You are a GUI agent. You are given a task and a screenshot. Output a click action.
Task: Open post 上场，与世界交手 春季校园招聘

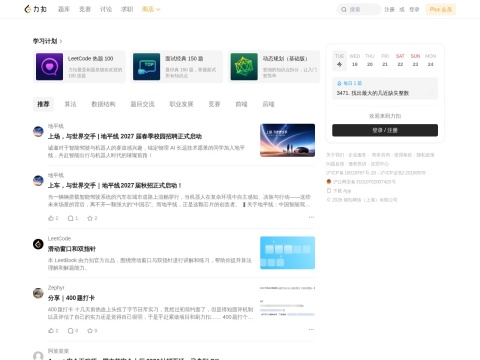pyautogui.click(x=125, y=136)
